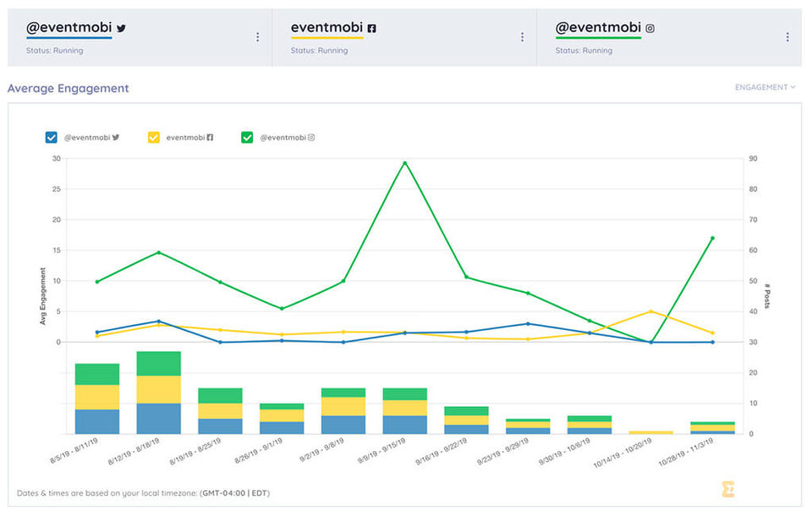Click the stacked bar for 8/5/19 - 8/11/19
The height and width of the screenshot is (528, 812).
pos(97,399)
